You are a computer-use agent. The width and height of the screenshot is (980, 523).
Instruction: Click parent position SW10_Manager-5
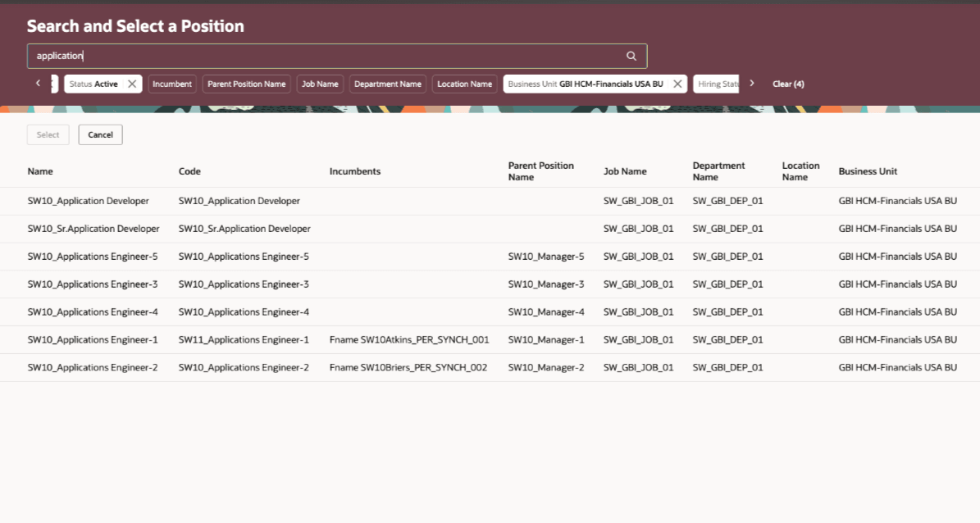[x=546, y=257]
